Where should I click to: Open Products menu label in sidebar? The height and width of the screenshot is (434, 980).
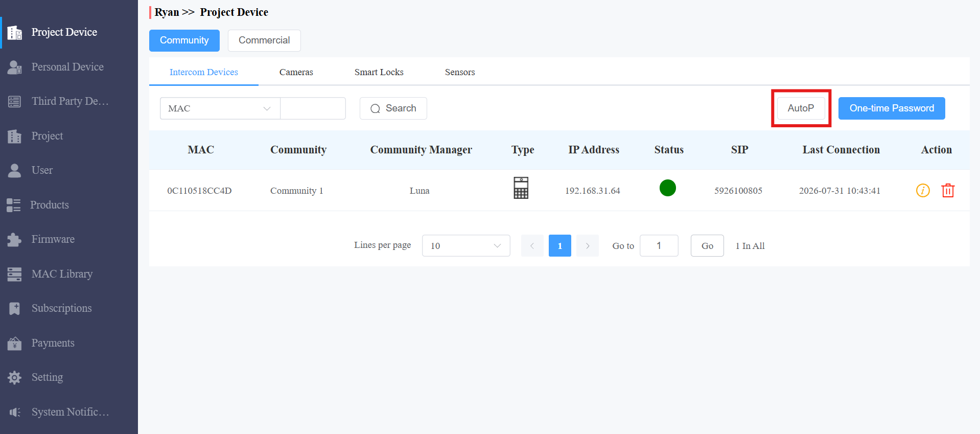[50, 205]
